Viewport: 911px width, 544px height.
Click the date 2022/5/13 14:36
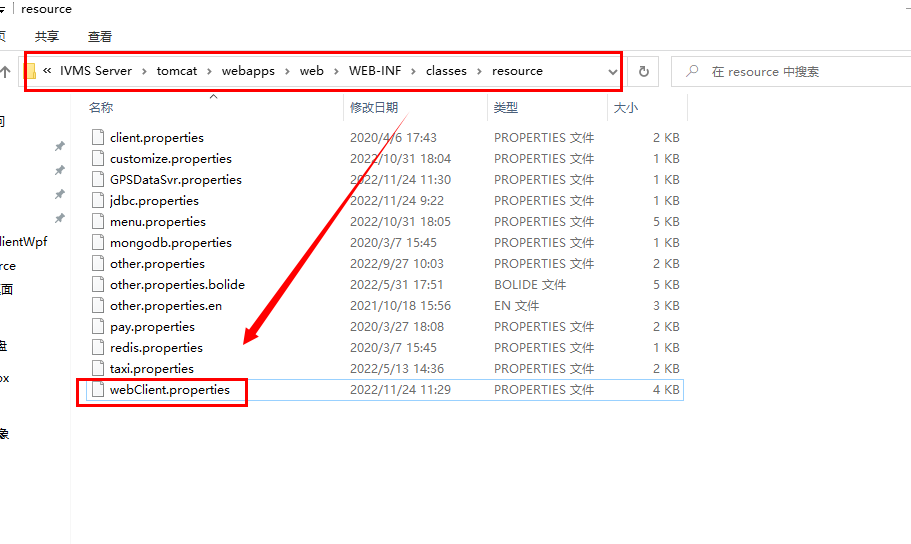397,368
